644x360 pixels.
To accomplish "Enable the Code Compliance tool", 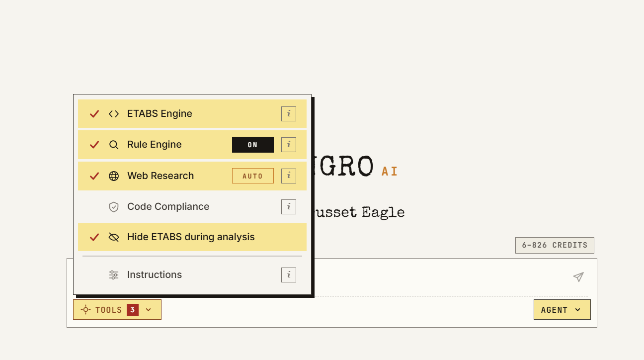I will point(192,206).
